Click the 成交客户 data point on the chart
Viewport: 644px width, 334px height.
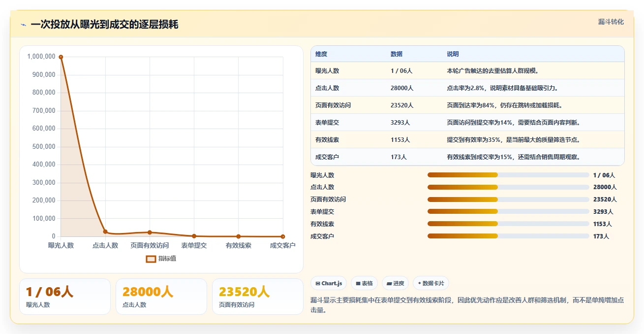(x=282, y=236)
